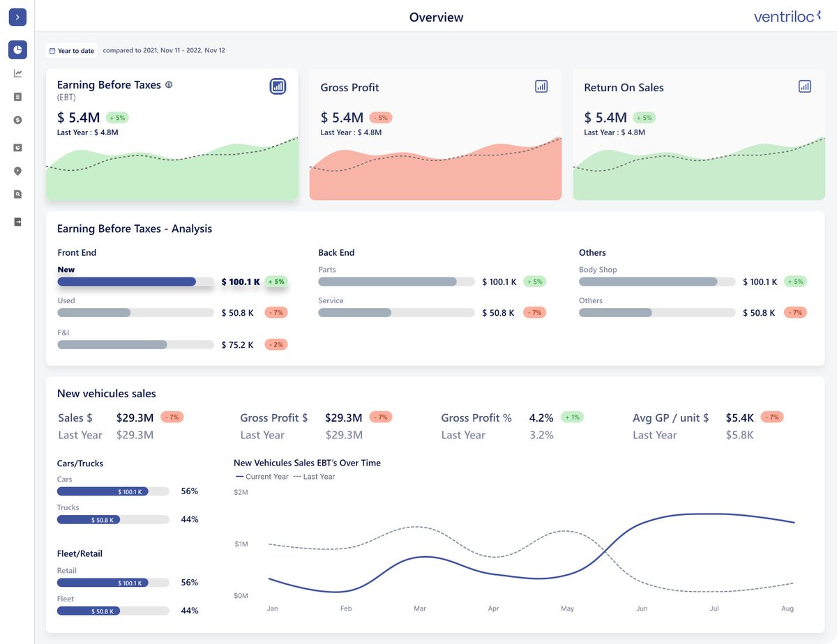
Task: Click the Body Shop progress bar
Action: [x=658, y=282]
